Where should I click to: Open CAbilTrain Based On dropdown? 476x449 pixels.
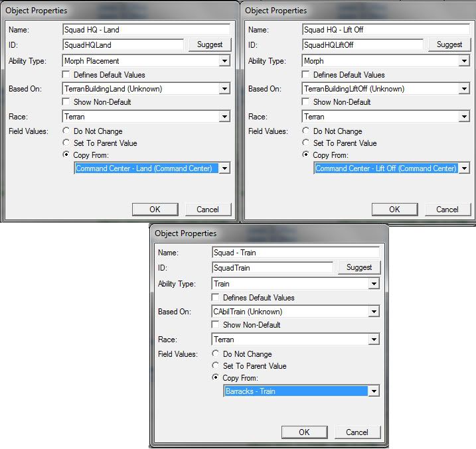pyautogui.click(x=374, y=312)
